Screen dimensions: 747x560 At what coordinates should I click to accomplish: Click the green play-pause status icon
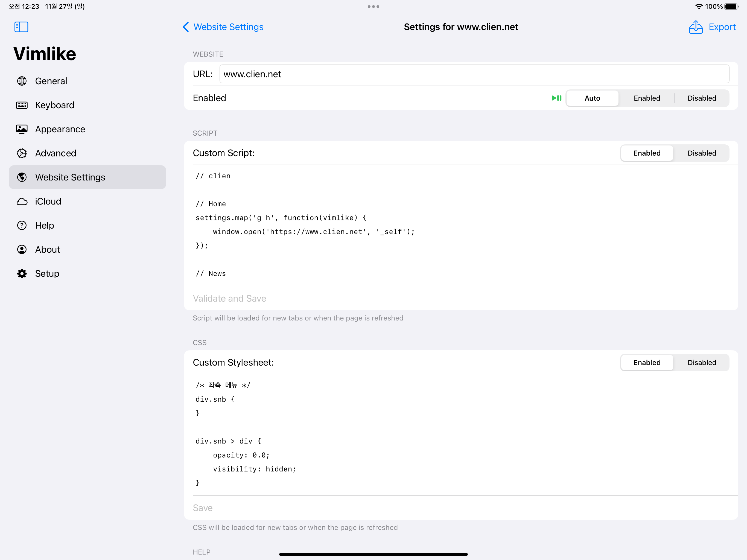tap(556, 98)
